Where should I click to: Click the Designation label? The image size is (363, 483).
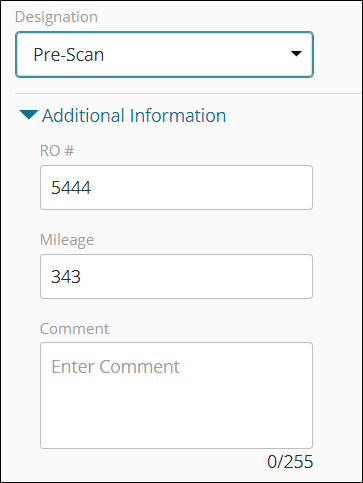point(56,17)
